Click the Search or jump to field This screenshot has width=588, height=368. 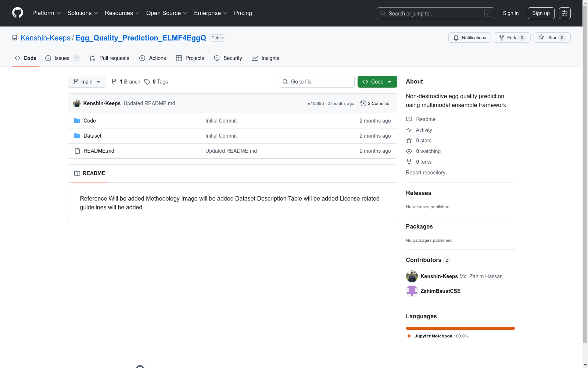tap(435, 13)
